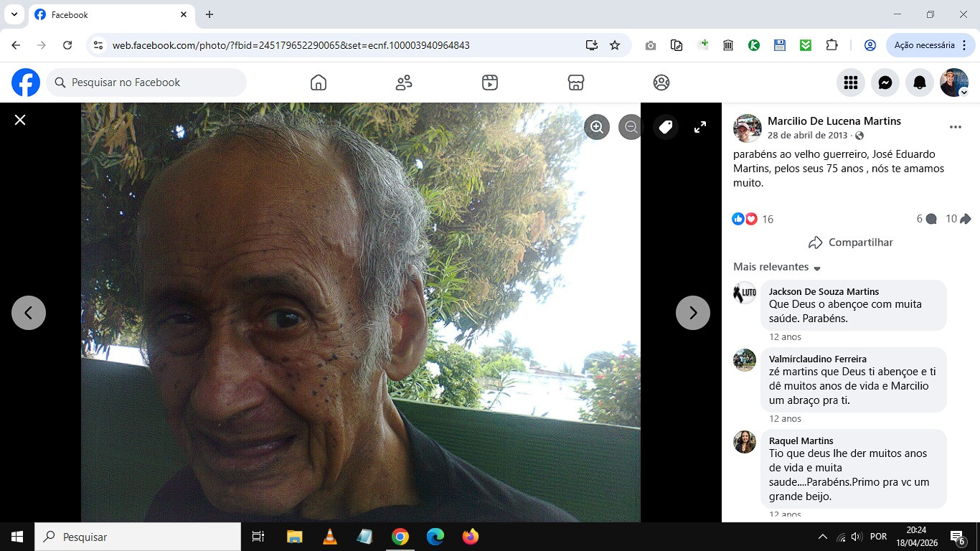This screenshot has width=980, height=551.
Task: Open the account profile menu
Action: click(x=954, y=83)
